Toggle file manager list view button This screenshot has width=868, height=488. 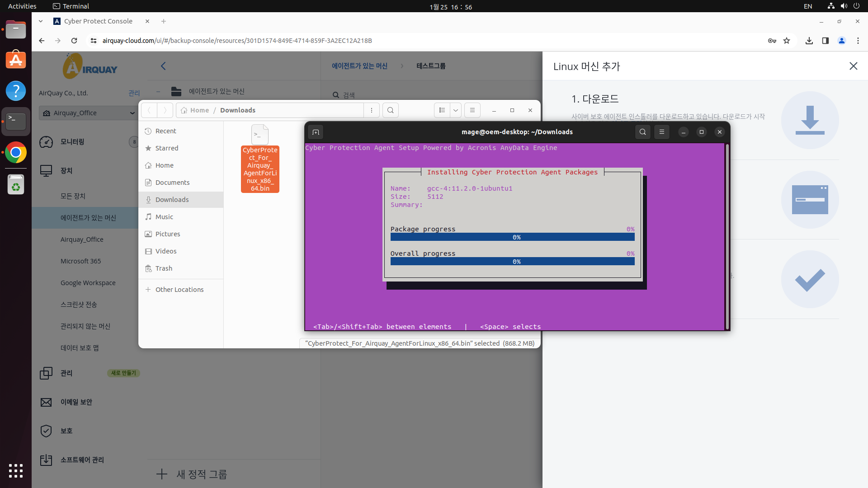click(x=442, y=110)
